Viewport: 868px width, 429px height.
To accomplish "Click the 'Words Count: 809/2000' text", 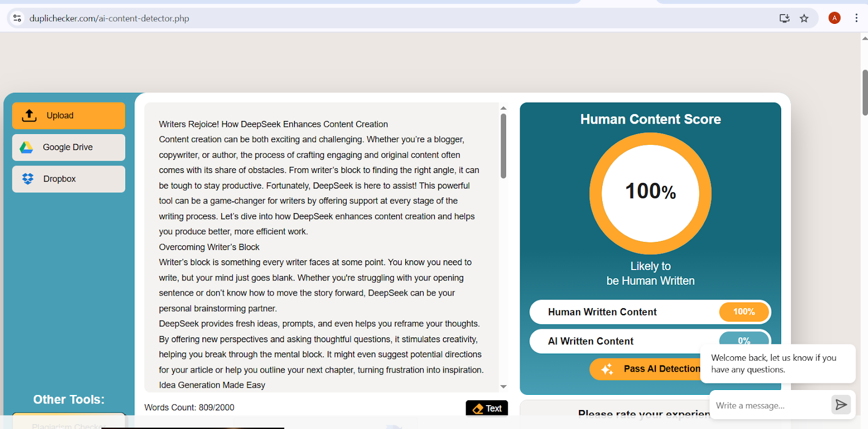I will (x=189, y=407).
